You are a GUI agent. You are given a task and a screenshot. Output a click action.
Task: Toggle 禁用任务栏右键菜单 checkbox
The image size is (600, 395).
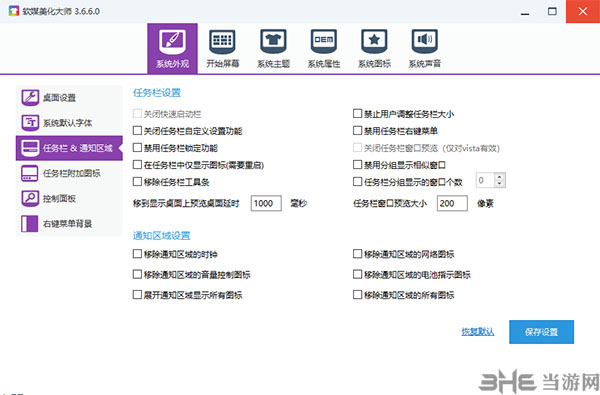[357, 131]
